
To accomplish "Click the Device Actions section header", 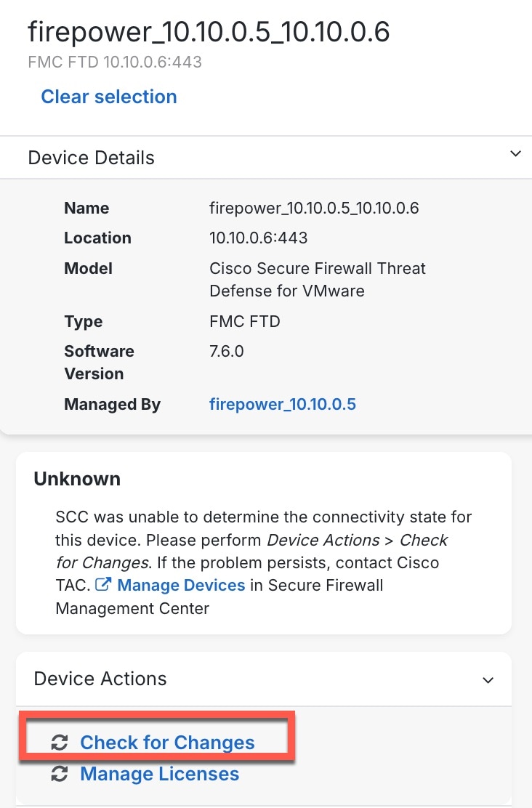I will pyautogui.click(x=264, y=679).
